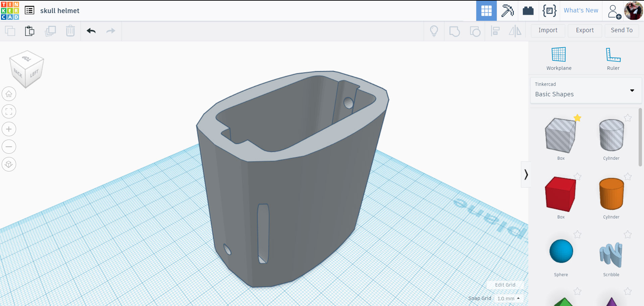Select the striped hole Box shape
The width and height of the screenshot is (644, 306).
tap(560, 136)
